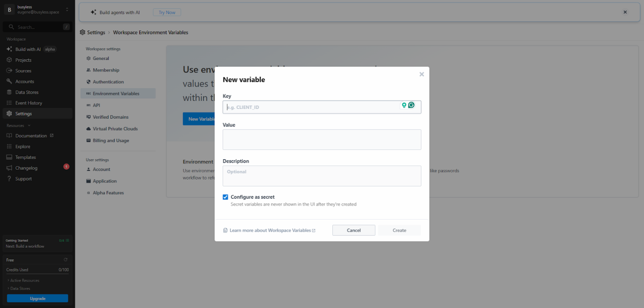Click the Changelog notification badge
The width and height of the screenshot is (644, 308).
(x=66, y=167)
